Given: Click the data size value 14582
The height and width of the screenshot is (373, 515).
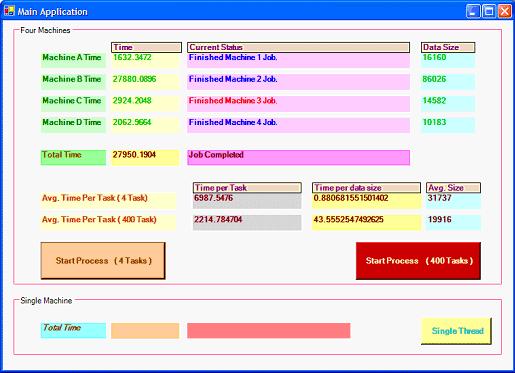Looking at the screenshot, I should pos(448,103).
